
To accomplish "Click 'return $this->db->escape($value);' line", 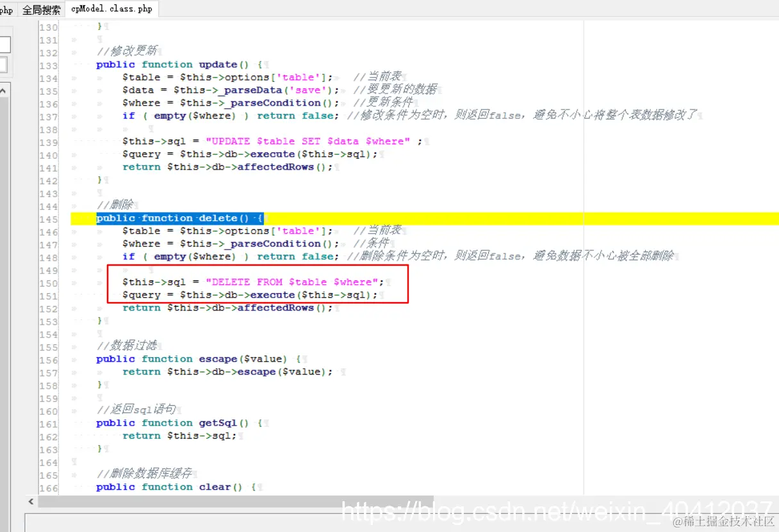I will click(x=228, y=372).
